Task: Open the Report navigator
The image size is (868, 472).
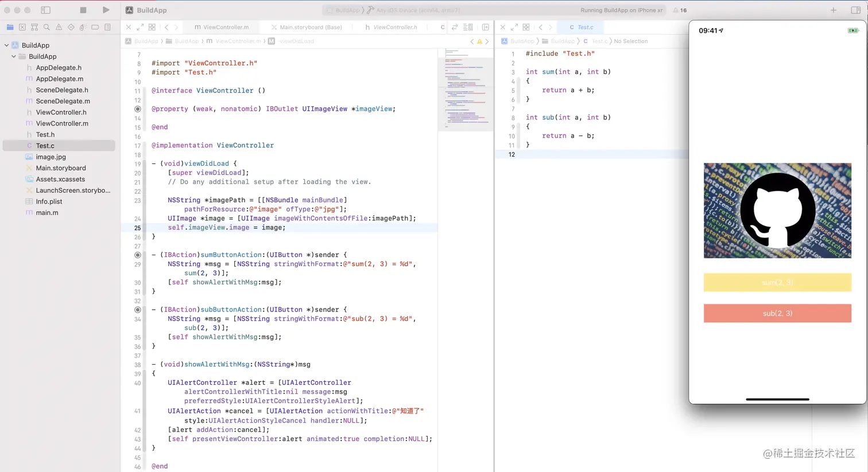Action: click(x=107, y=27)
